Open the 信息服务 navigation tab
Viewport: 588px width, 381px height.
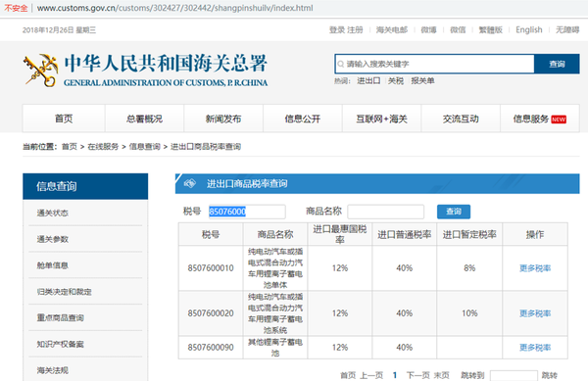point(540,119)
